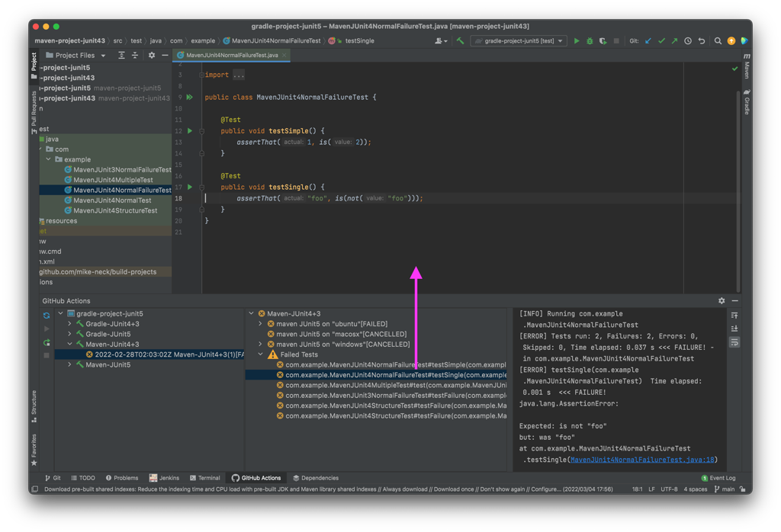Viewport: 781px width, 532px height.
Task: Switch to MavenJUnit4NormalFailureTest.java editor tab
Action: click(x=232, y=55)
